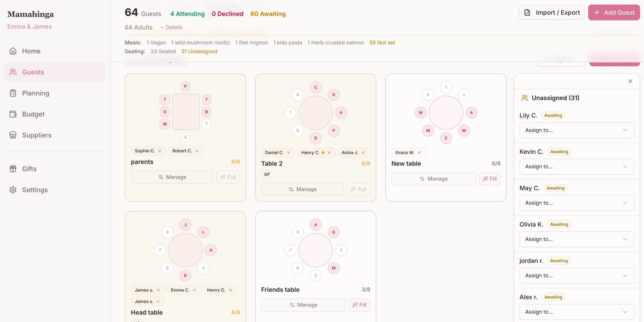Open Settings from the sidebar gear icon
Image resolution: width=644 pixels, height=322 pixels.
point(13,190)
